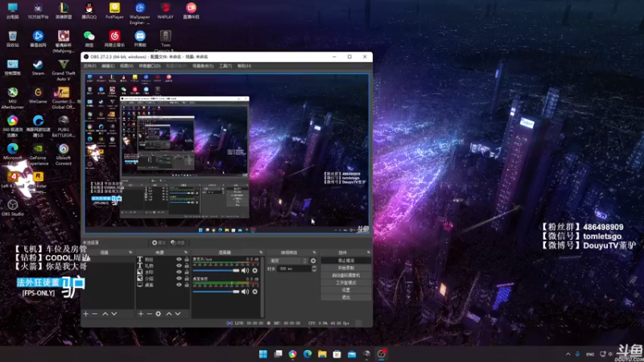Open File Explorer from the taskbar

coord(322,354)
